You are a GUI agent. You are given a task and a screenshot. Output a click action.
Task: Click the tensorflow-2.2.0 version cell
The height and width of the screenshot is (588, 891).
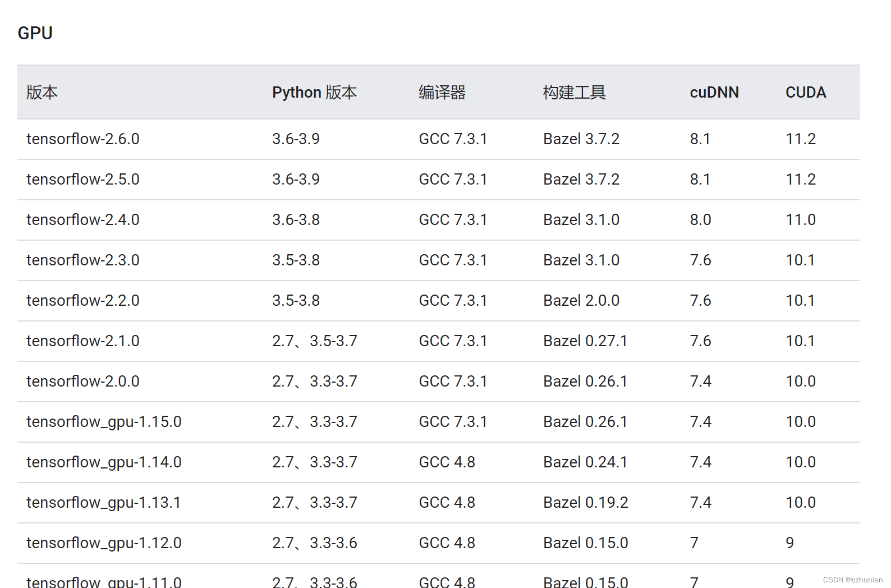pos(83,300)
